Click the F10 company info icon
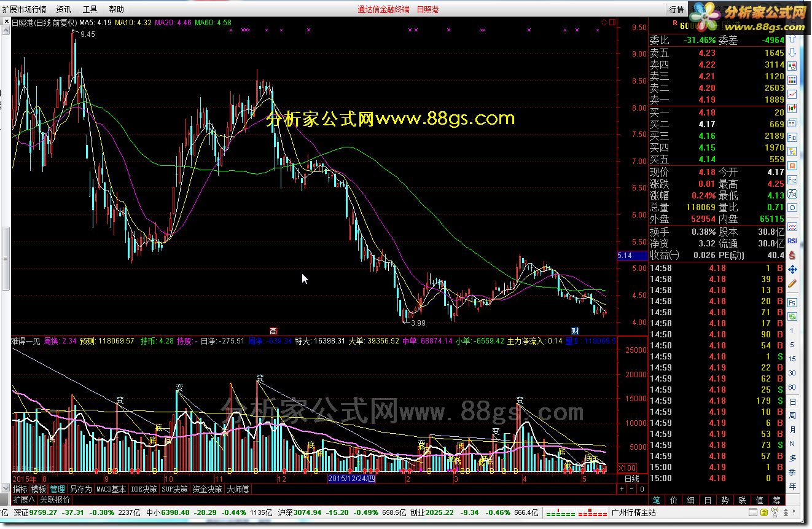 click(792, 137)
